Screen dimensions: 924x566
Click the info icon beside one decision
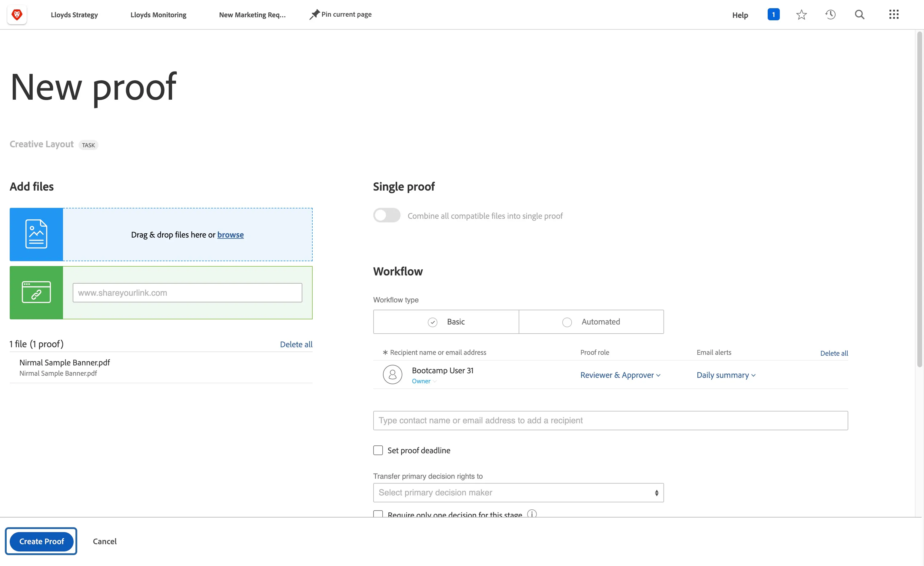pos(532,514)
